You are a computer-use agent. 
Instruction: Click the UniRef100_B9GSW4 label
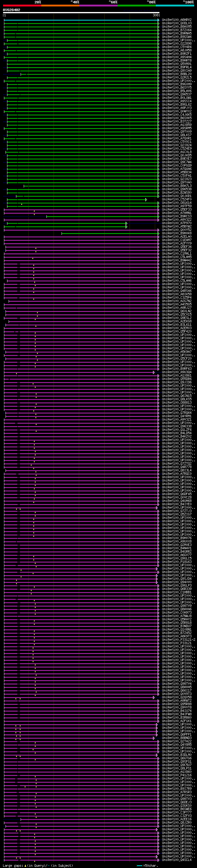[177, 37]
